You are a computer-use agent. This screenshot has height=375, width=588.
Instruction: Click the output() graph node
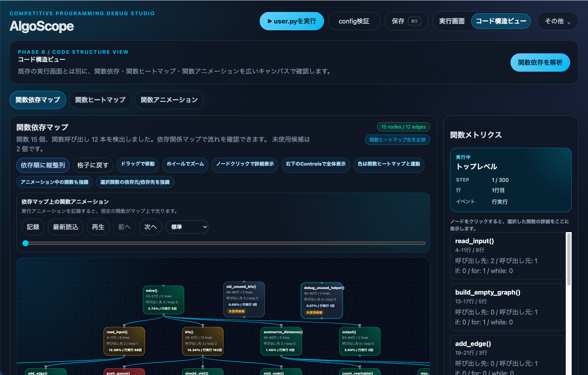pos(360,342)
